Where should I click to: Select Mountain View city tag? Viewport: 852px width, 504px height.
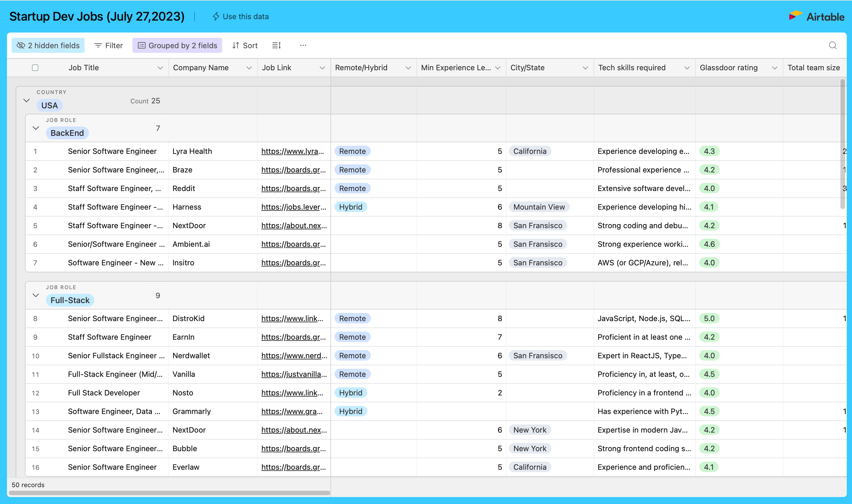(539, 207)
